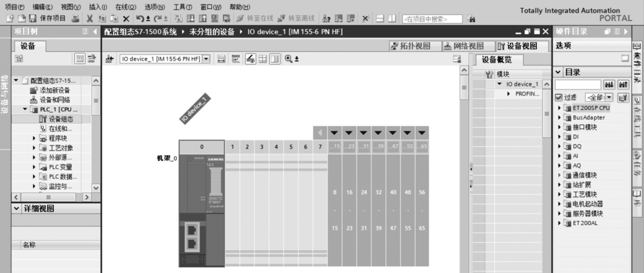
Task: Click search downward icon in catalog
Action: point(609,85)
